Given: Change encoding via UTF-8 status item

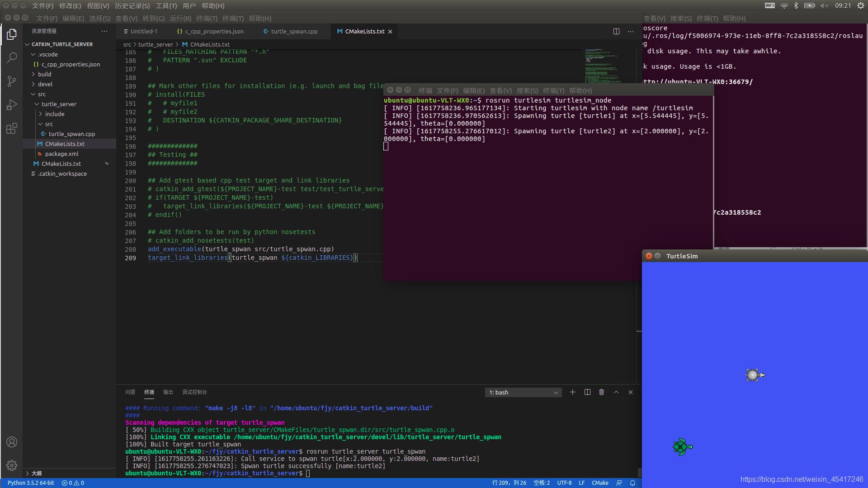Looking at the screenshot, I should point(564,483).
